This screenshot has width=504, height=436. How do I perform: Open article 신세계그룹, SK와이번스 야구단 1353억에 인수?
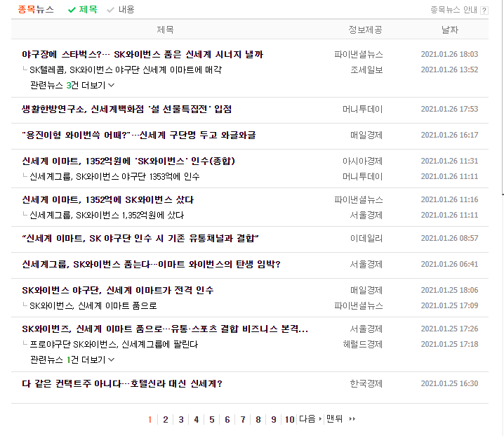point(114,176)
